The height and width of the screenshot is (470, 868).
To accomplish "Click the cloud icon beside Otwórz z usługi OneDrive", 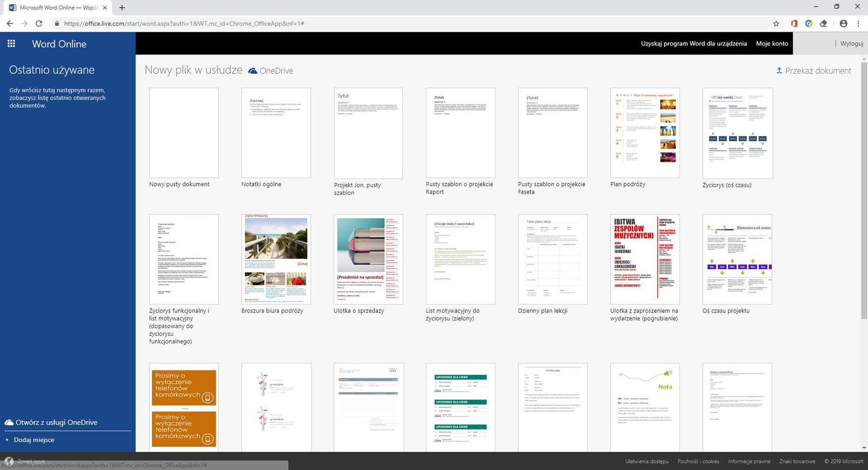I will (9, 423).
